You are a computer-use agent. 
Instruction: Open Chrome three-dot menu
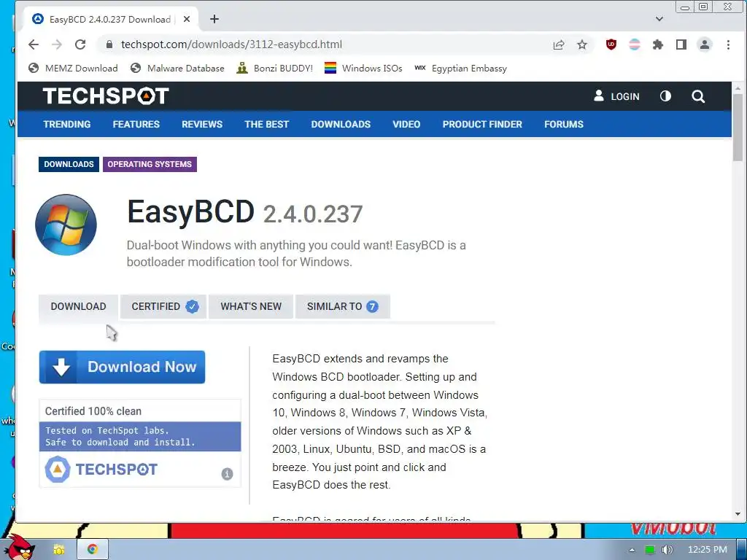(727, 44)
